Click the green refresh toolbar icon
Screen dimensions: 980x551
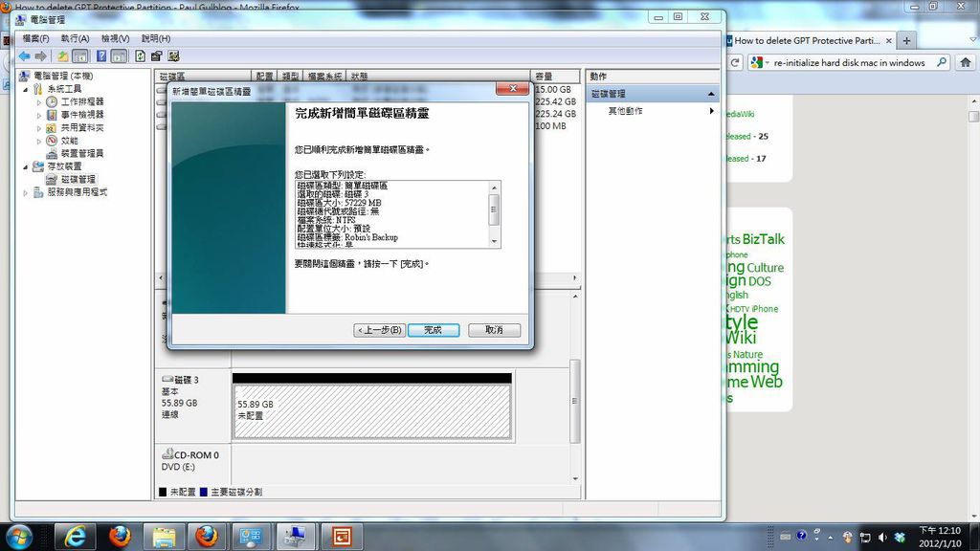click(x=140, y=56)
